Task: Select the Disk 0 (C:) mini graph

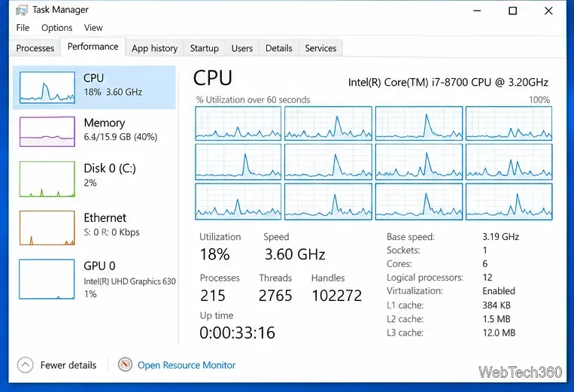Action: pyautogui.click(x=47, y=179)
